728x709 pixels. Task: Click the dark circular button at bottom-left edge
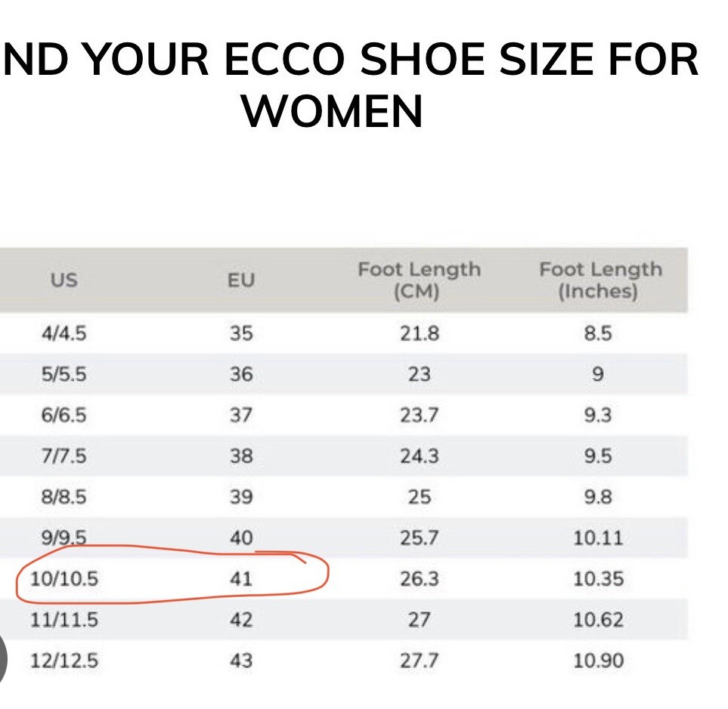point(3,658)
